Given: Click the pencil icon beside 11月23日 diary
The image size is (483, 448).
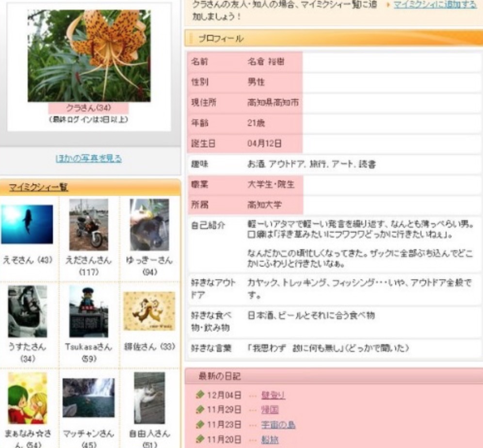Looking at the screenshot, I should tap(199, 425).
